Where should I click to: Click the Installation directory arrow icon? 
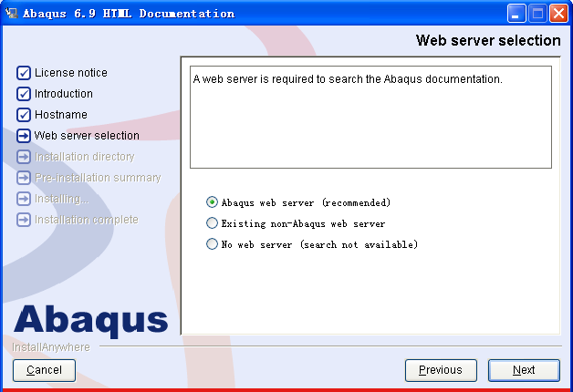[24, 157]
